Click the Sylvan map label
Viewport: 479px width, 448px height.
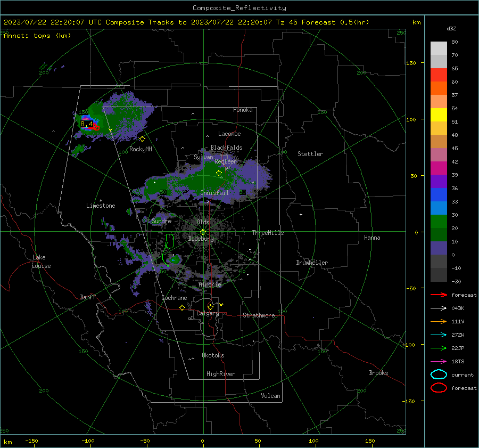(203, 157)
